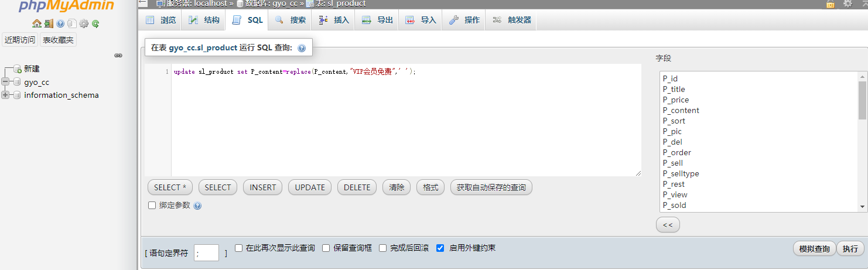This screenshot has width=868, height=270.
Task: Click the page settings gear at top right
Action: [848, 4]
